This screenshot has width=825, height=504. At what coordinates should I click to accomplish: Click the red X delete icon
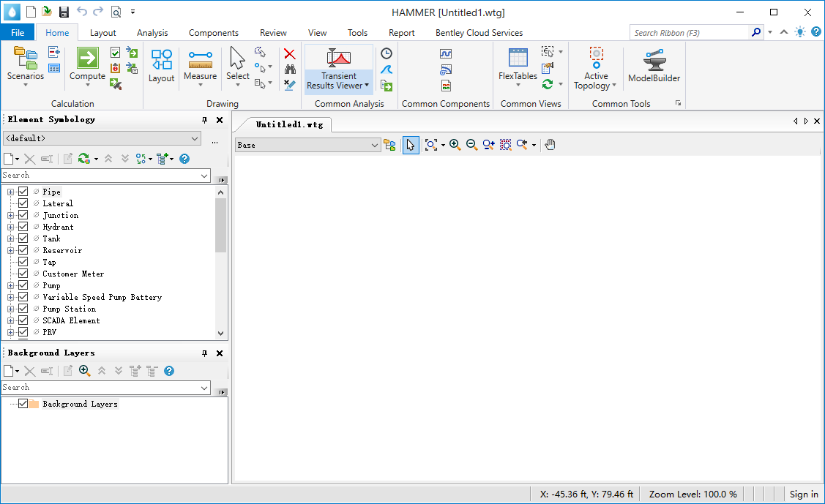(289, 53)
